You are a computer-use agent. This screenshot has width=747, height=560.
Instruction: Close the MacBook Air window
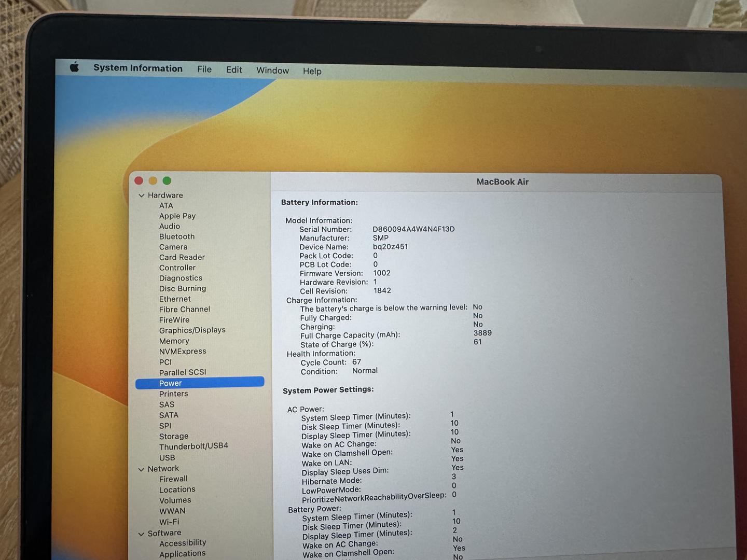[139, 180]
